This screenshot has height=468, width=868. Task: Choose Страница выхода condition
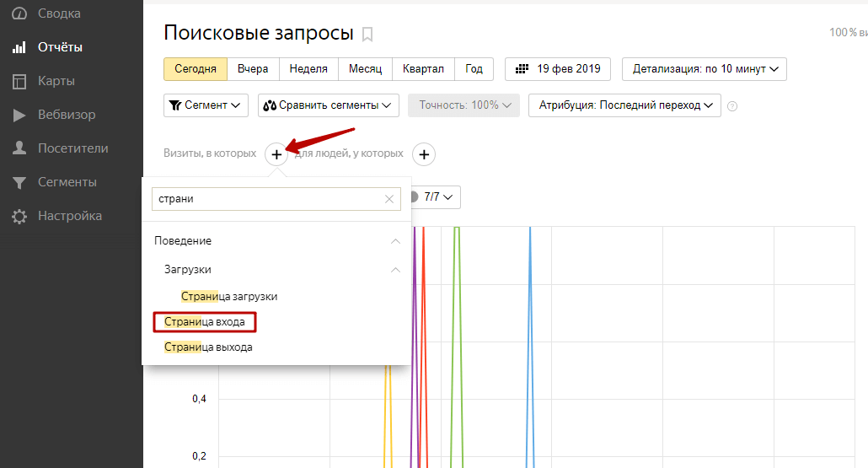click(208, 347)
